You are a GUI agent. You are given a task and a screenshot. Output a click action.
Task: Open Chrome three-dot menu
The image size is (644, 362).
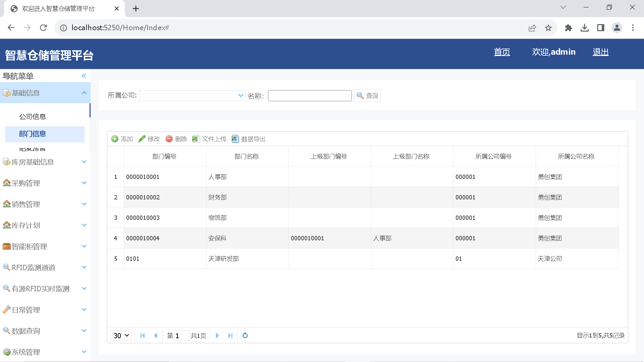click(633, 28)
